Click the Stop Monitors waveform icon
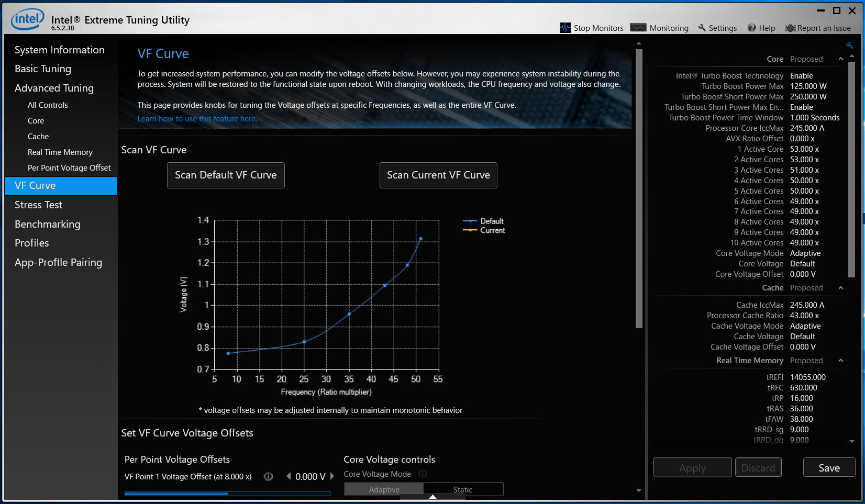This screenshot has width=865, height=504. pos(565,28)
